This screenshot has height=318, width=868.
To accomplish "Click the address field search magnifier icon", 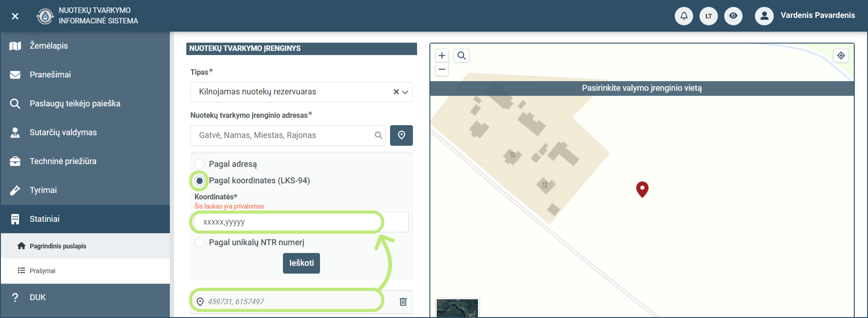I will point(379,135).
